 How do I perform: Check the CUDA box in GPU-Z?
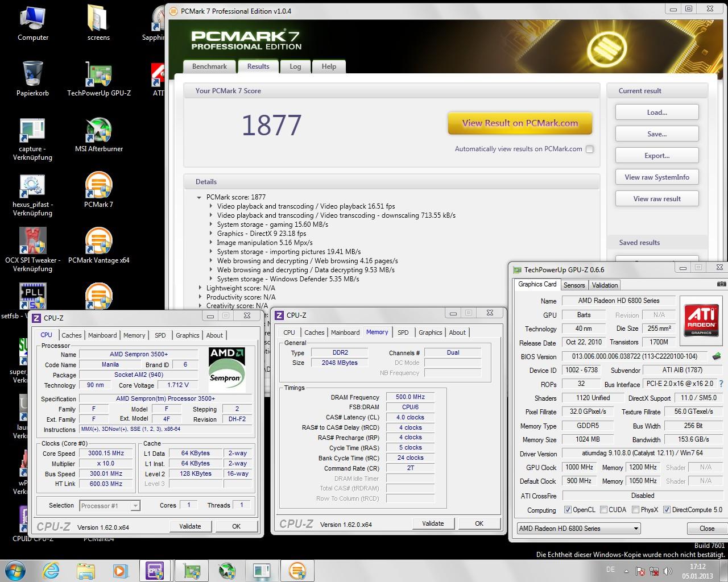(604, 510)
